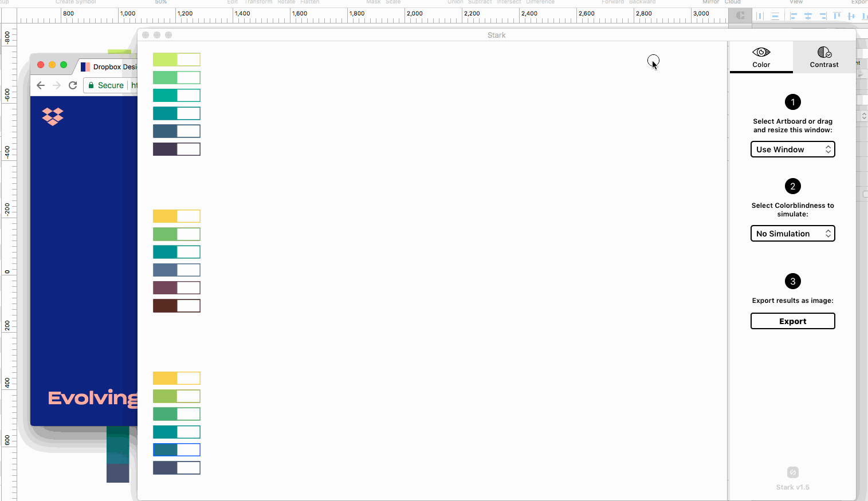Screen dimensions: 868x501
Task: Click the Forward toolbar item
Action: point(612,2)
